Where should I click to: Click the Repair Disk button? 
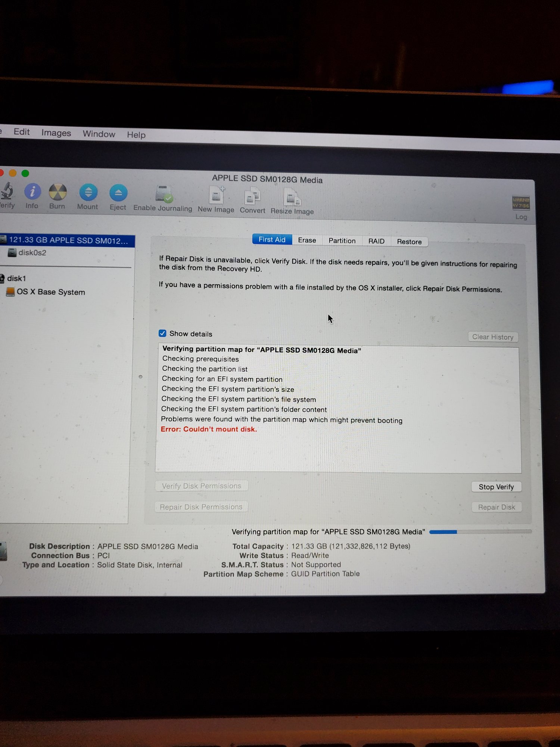click(x=497, y=507)
